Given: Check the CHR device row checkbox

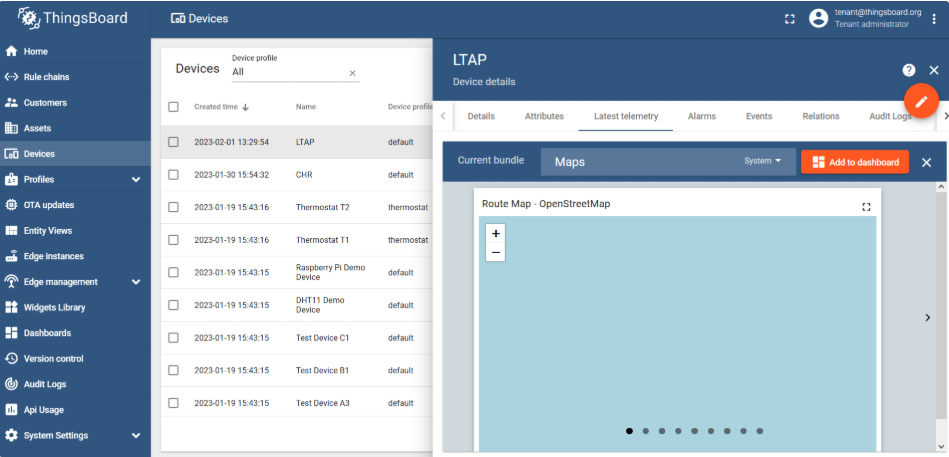Looking at the screenshot, I should point(174,174).
